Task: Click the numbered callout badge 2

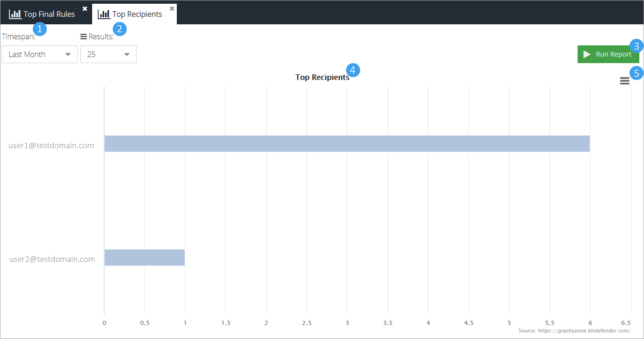Action: (x=120, y=29)
